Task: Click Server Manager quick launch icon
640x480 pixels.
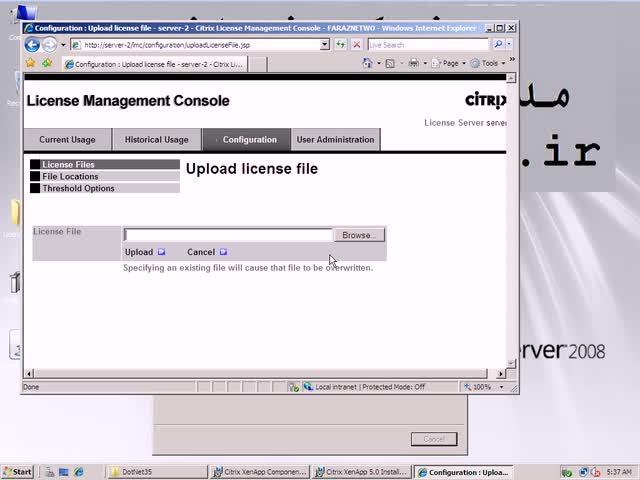Action: pos(49,472)
